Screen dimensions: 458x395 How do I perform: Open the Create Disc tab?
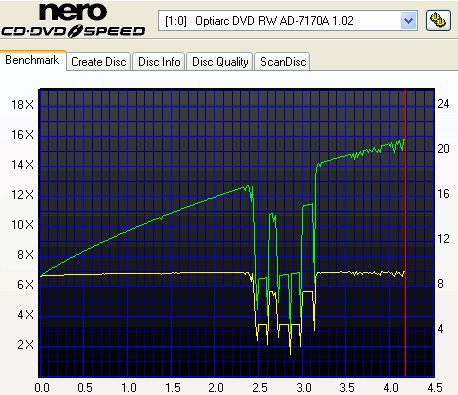click(x=99, y=62)
